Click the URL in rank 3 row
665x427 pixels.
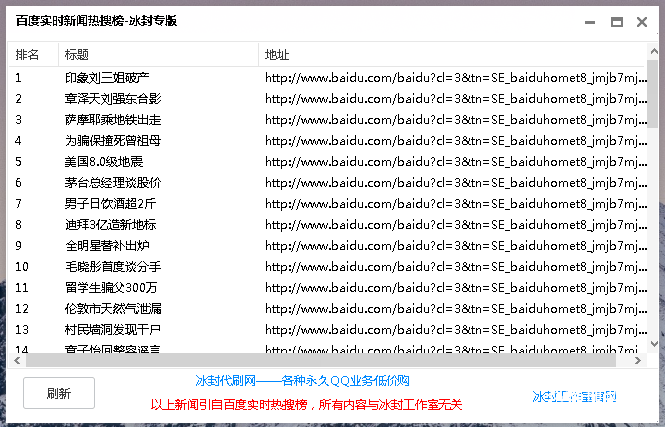point(456,120)
